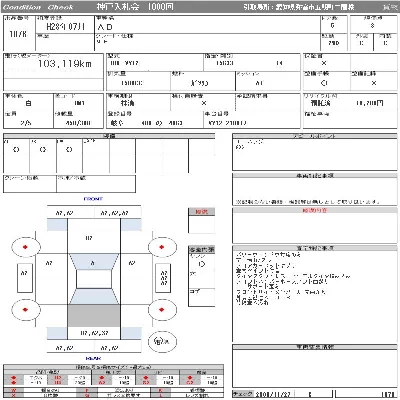Click the third circle mark in equipment row
This screenshot has width=400, height=400.
point(69,150)
